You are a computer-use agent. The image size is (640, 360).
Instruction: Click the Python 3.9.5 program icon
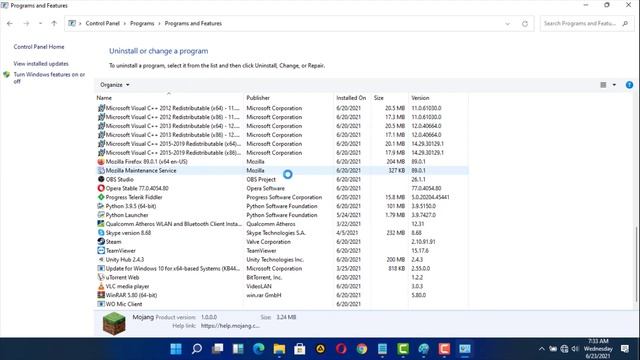tap(101, 206)
